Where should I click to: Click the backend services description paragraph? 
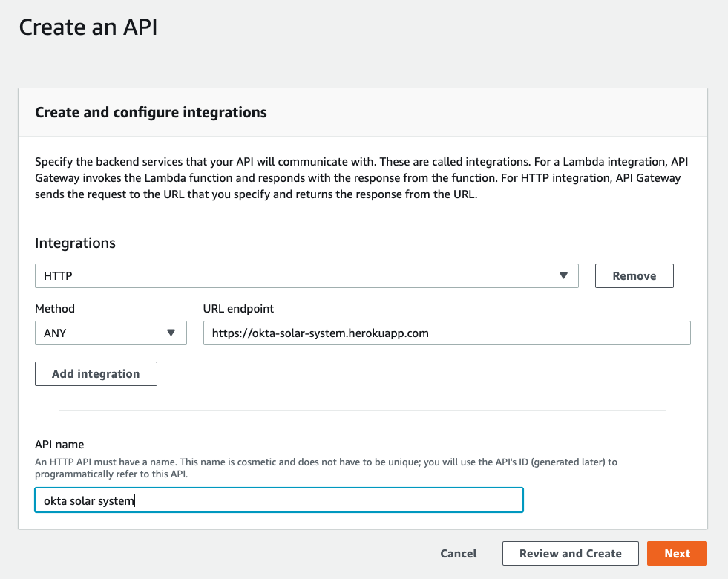[361, 178]
